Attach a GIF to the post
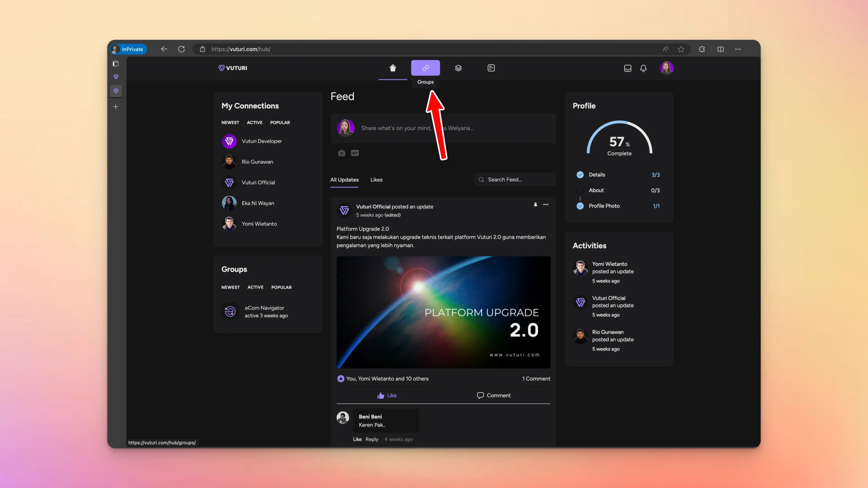868x488 pixels. [x=355, y=153]
